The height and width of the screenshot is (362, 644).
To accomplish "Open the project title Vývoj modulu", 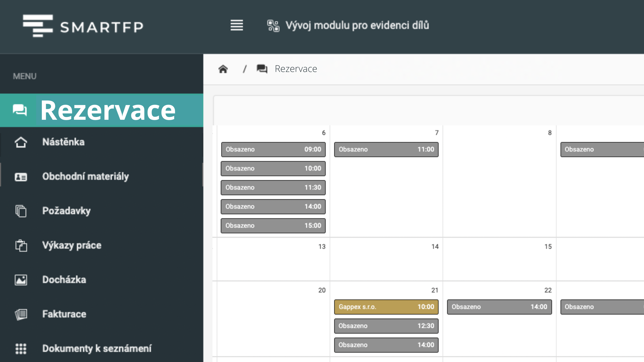I will 357,25.
